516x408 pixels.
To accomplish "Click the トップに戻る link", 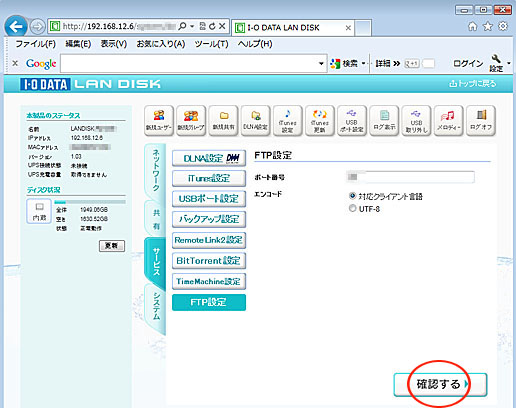I will pyautogui.click(x=472, y=83).
